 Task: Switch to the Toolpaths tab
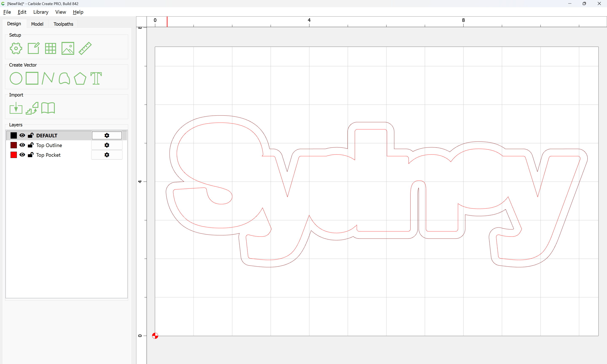coord(63,24)
